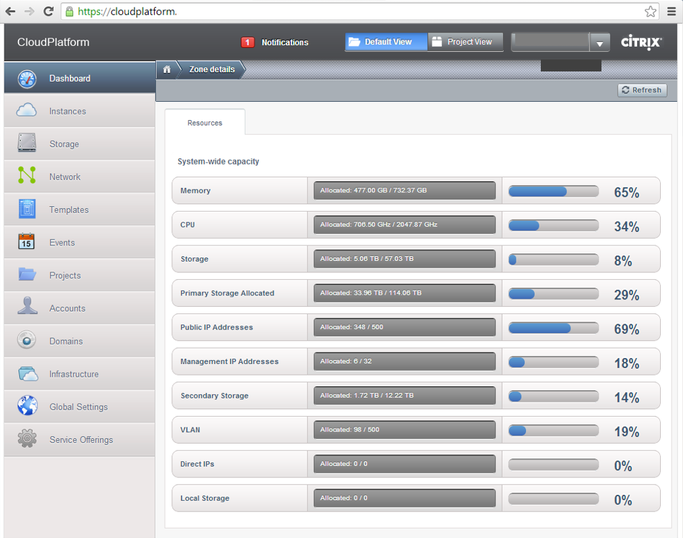Click the Notifications link
This screenshot has width=683, height=538.
click(x=285, y=42)
